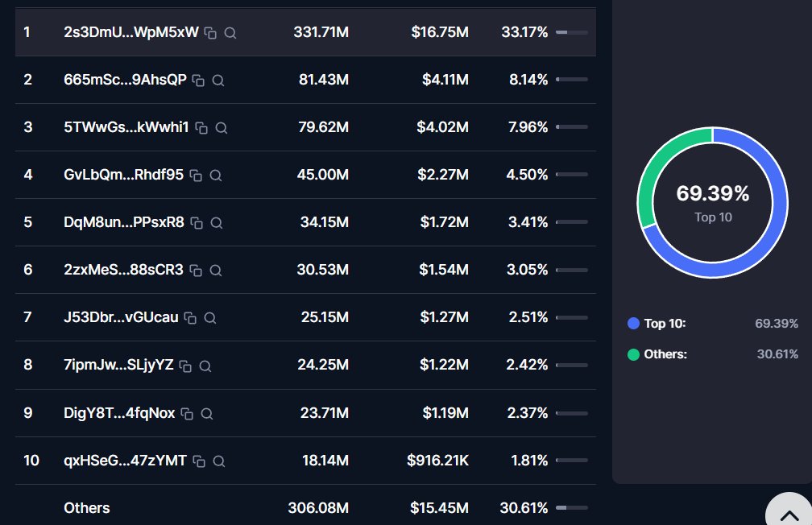Image resolution: width=812 pixels, height=525 pixels.
Task: Search address 7ipmJw...SLjyYZ with magnifier icon
Action: [x=205, y=366]
